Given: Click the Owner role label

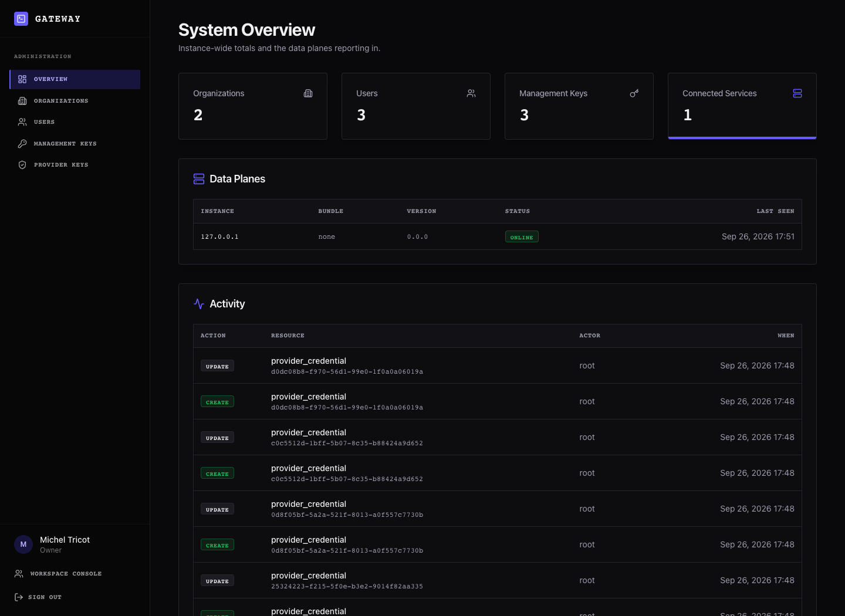Looking at the screenshot, I should (50, 550).
